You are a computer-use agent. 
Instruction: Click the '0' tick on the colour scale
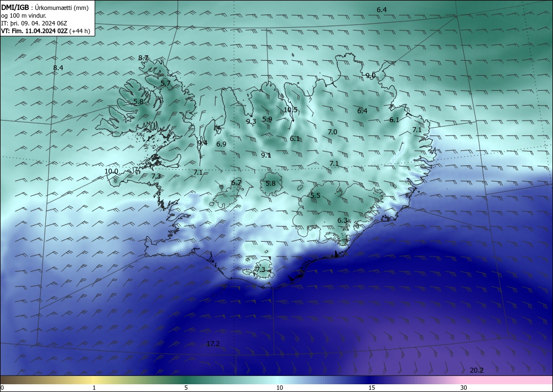coord(2,388)
